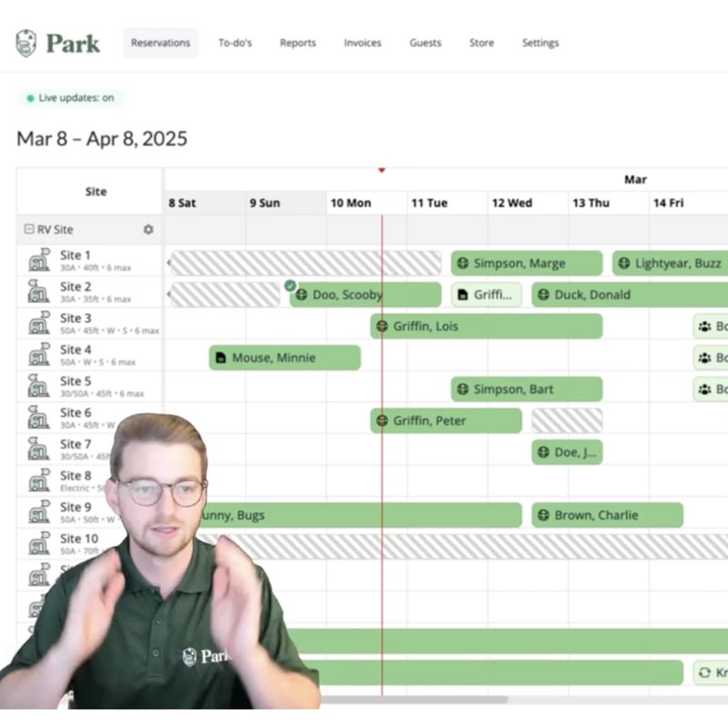Click the striped block on Site 10
This screenshot has height=728, width=728.
point(464,547)
